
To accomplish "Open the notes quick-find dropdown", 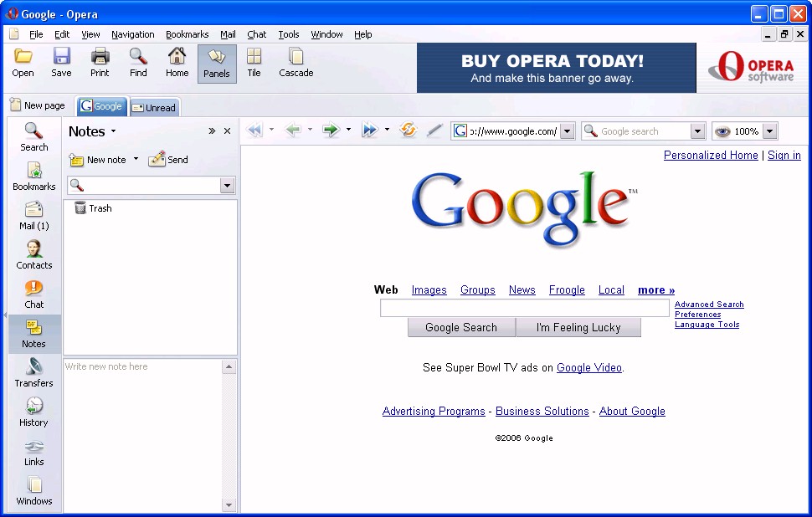I will pyautogui.click(x=227, y=186).
